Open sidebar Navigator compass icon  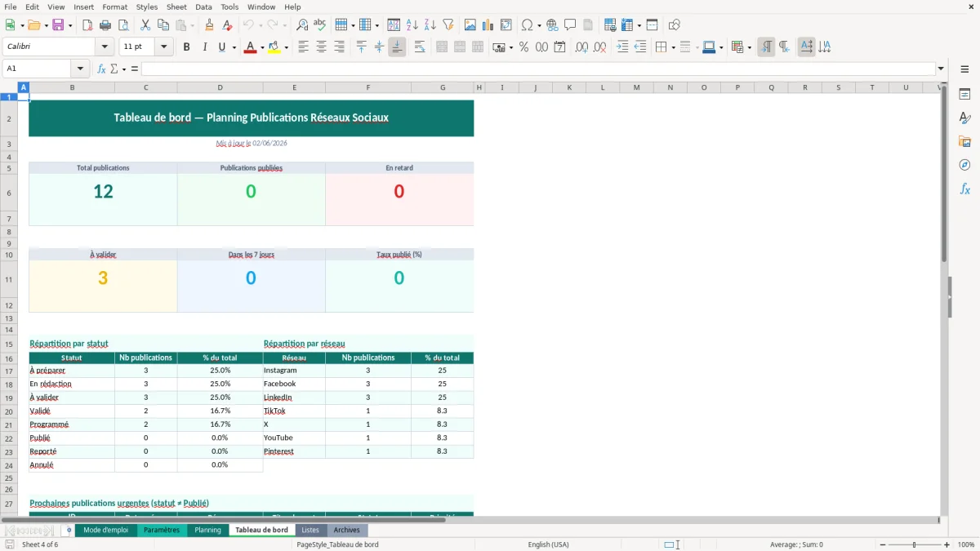tap(964, 165)
